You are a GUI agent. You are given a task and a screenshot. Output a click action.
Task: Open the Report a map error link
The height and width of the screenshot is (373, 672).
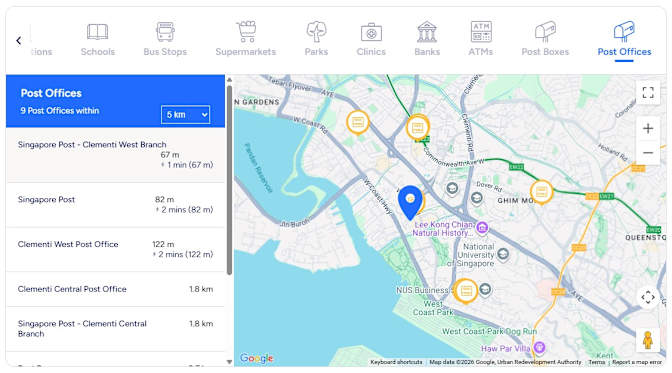637,362
